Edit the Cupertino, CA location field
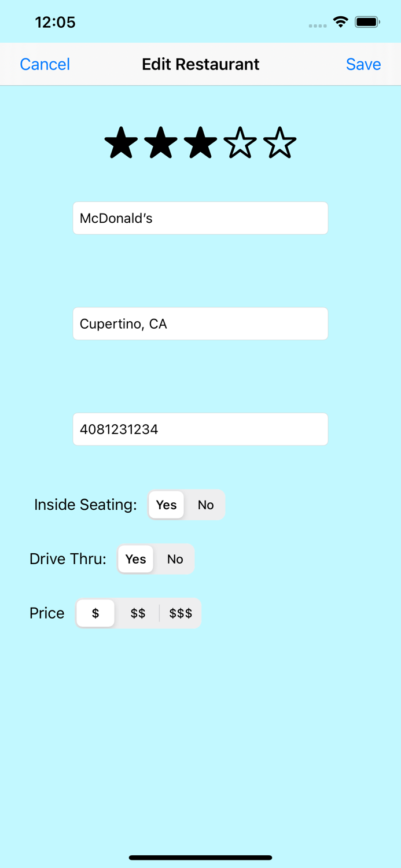401x868 pixels. click(x=200, y=323)
